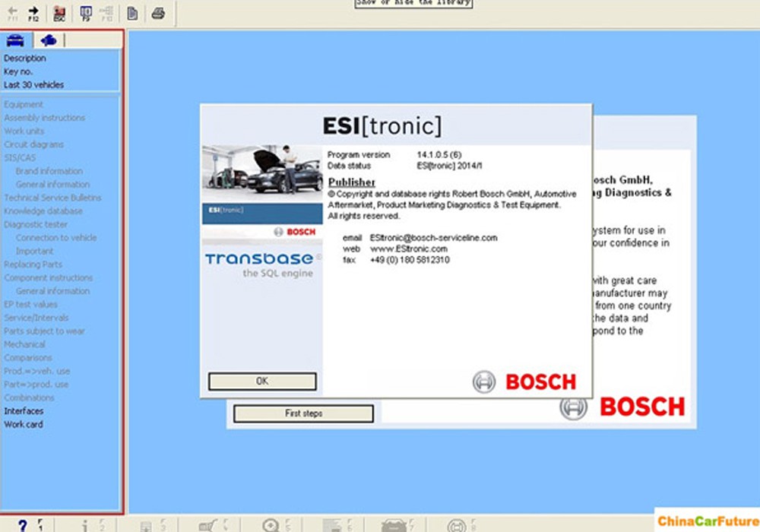Click the greyed F10 tree toolbar icon
Screen dimensions: 760x532
[x=106, y=13]
